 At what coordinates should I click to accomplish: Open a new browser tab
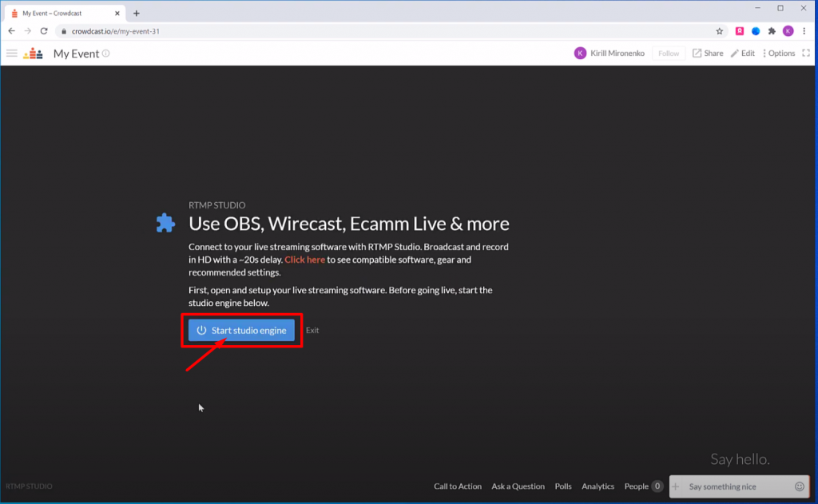pyautogui.click(x=137, y=14)
